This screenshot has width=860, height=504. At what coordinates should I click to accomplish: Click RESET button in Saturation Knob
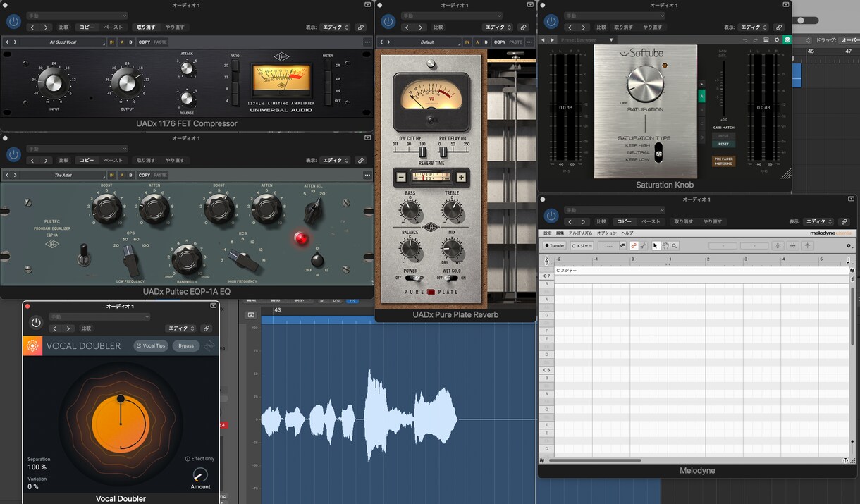tap(723, 144)
